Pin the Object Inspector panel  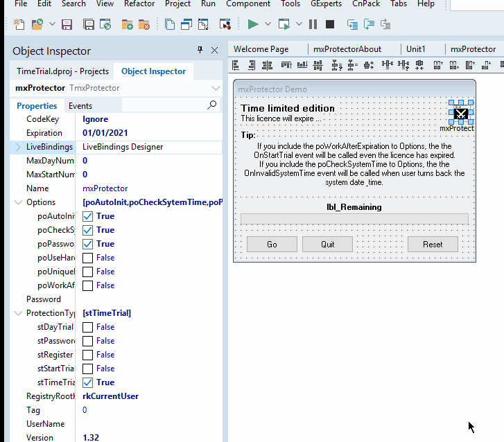point(200,50)
